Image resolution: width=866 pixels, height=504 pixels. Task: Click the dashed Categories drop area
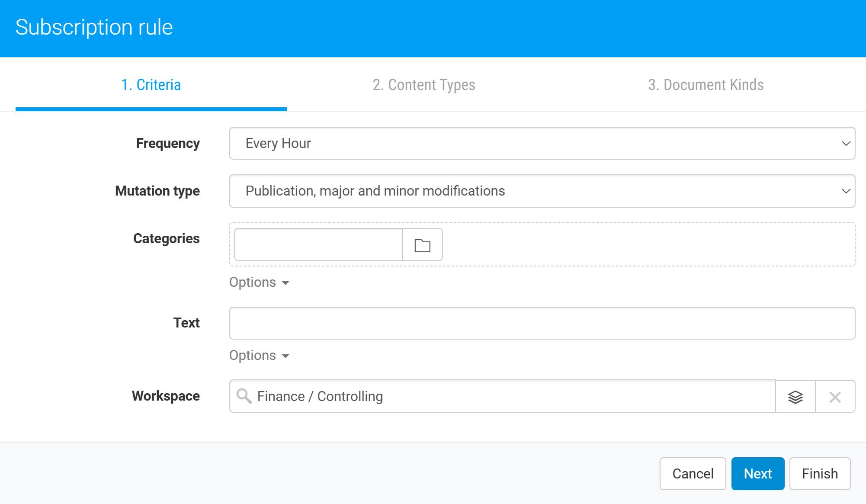(649, 244)
